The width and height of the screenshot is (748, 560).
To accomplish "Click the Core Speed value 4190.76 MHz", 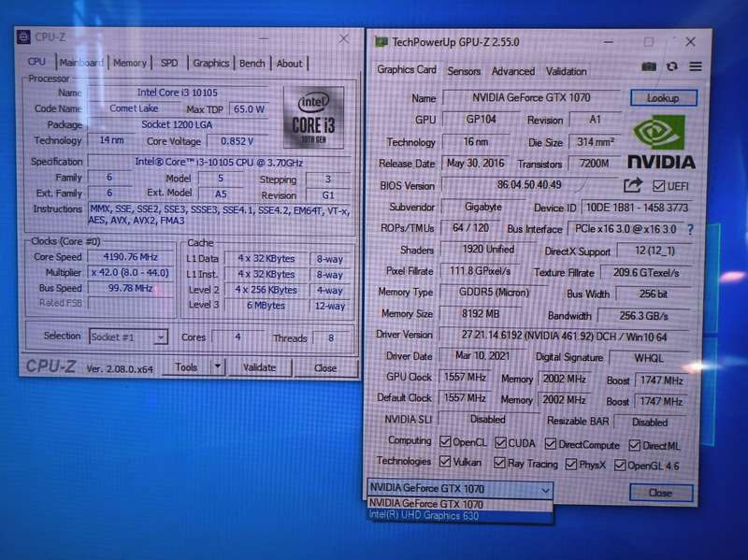I will point(130,257).
